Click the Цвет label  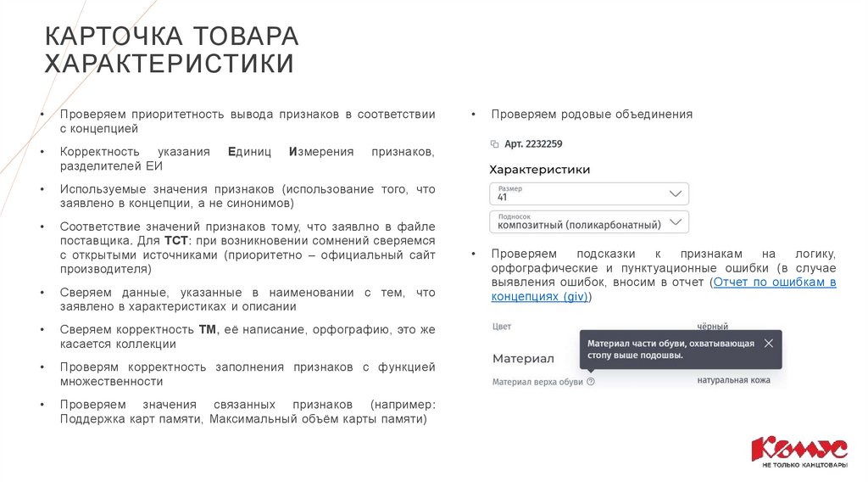point(502,327)
